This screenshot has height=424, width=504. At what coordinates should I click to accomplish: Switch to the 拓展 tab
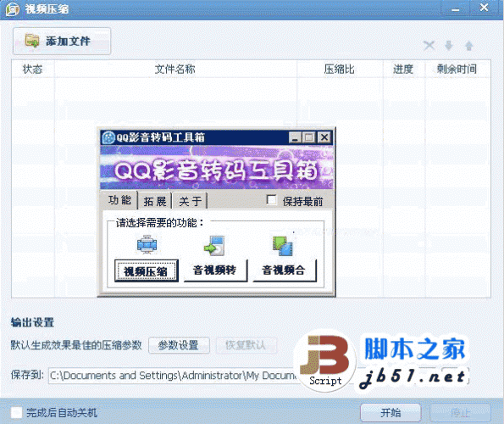[155, 201]
